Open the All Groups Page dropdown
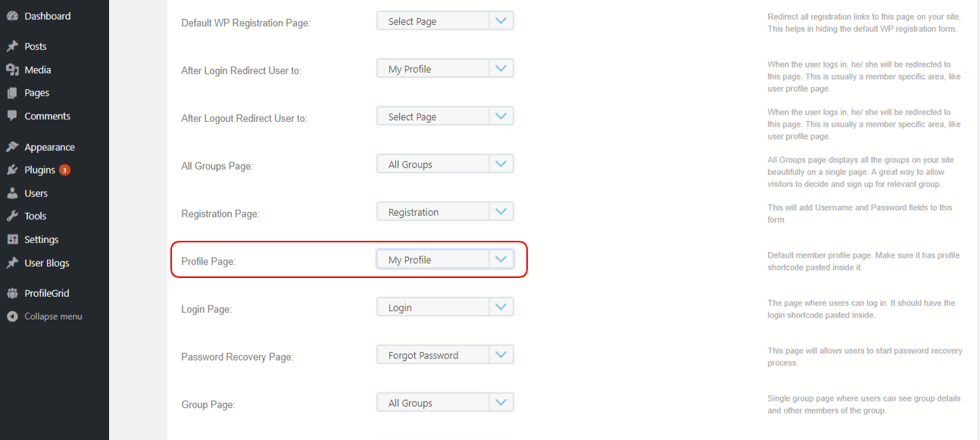Screen dimensions: 980x440 coord(500,163)
